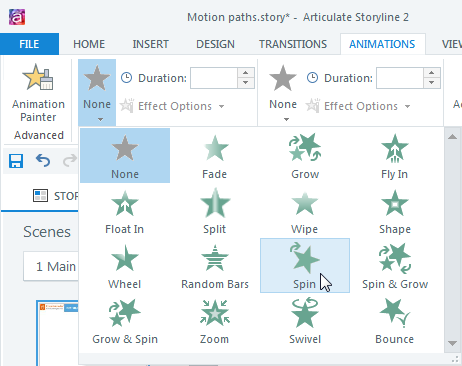Screen dimensions: 462x366
Task: Grab the gallery resize grip corner
Action: pos(455,360)
